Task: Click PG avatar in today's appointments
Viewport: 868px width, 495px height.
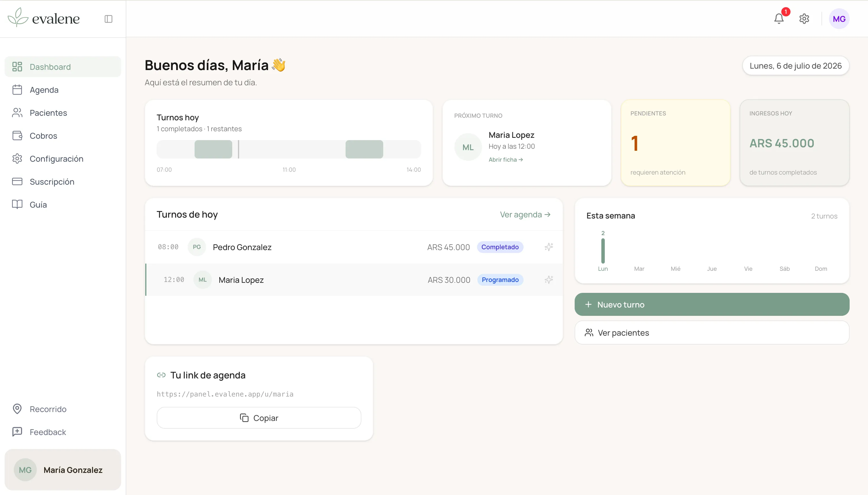Action: click(197, 247)
